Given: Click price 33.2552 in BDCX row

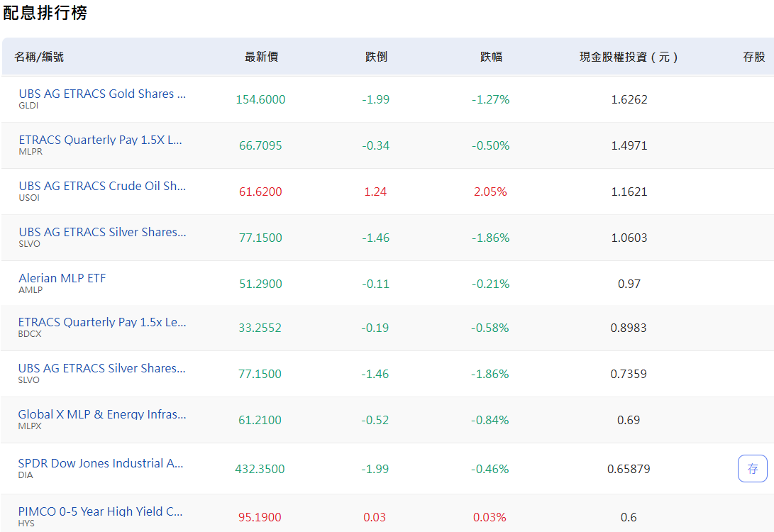Looking at the screenshot, I should [x=260, y=328].
